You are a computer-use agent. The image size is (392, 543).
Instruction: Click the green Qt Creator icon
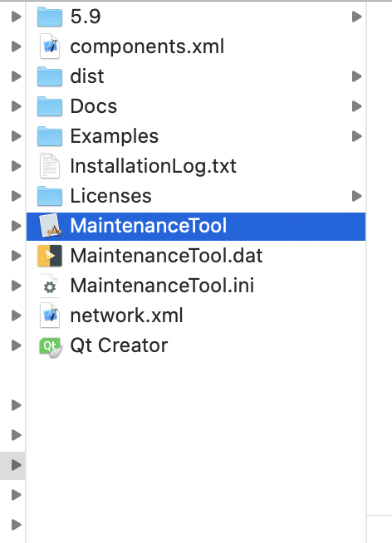coord(50,346)
